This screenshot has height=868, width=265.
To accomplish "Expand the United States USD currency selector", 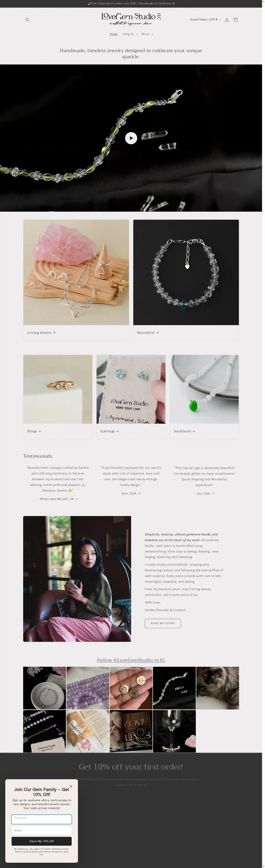I will [x=205, y=20].
